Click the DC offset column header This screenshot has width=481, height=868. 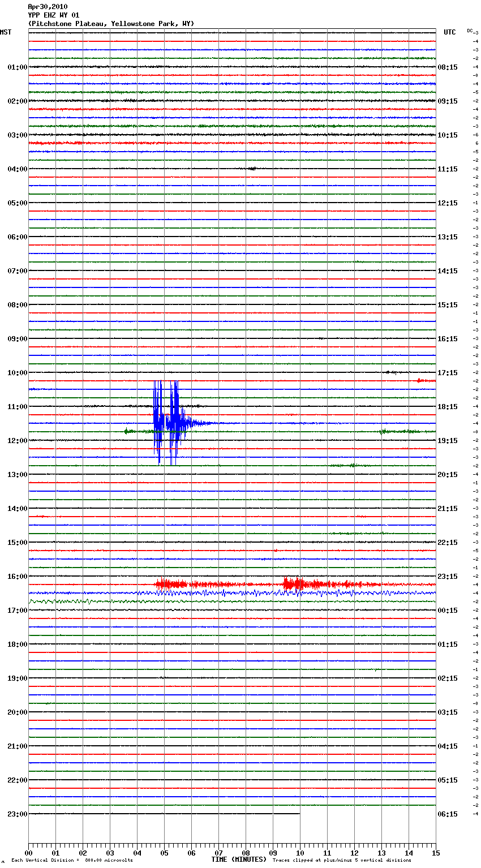coord(470,31)
